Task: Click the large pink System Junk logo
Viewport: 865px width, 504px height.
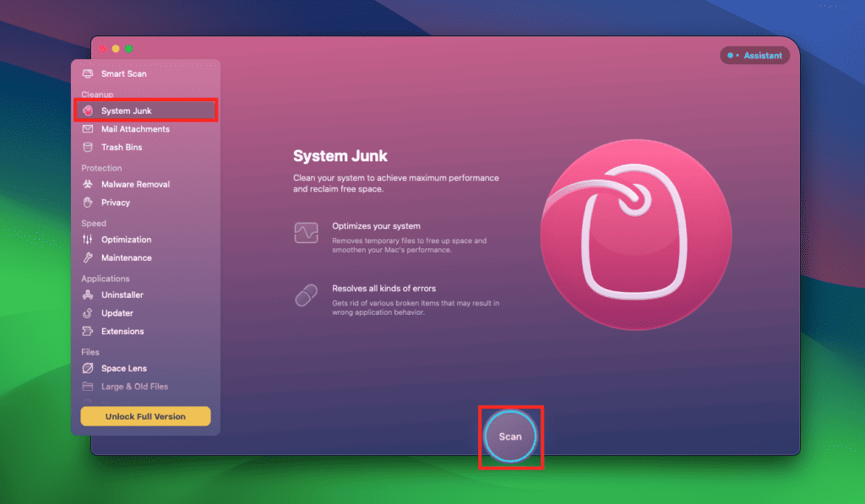Action: pos(636,235)
